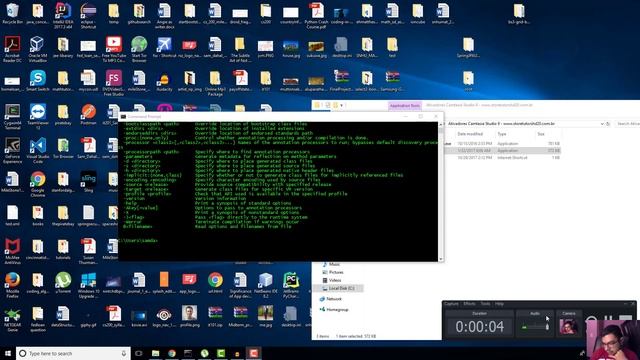The image size is (640, 360).
Task: Launch IntelliJ IDEA from the desktop
Action: click(63, 16)
